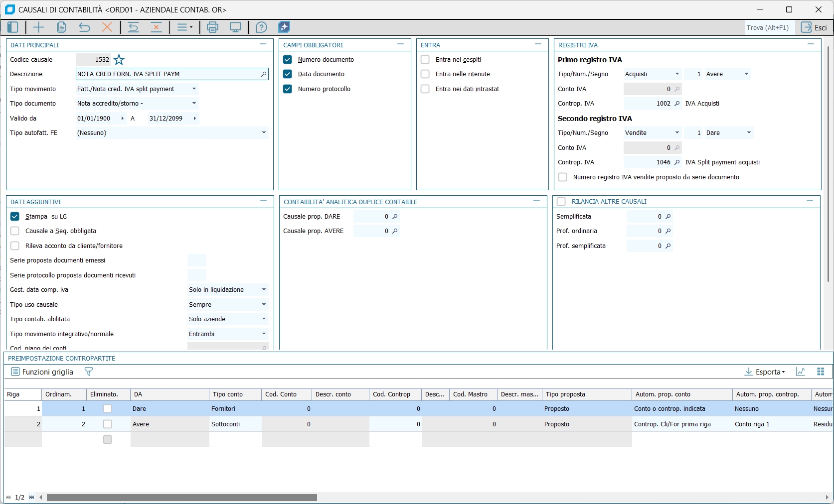Click the add new record plus icon
Viewport: 834px width, 504px height.
pyautogui.click(x=38, y=27)
